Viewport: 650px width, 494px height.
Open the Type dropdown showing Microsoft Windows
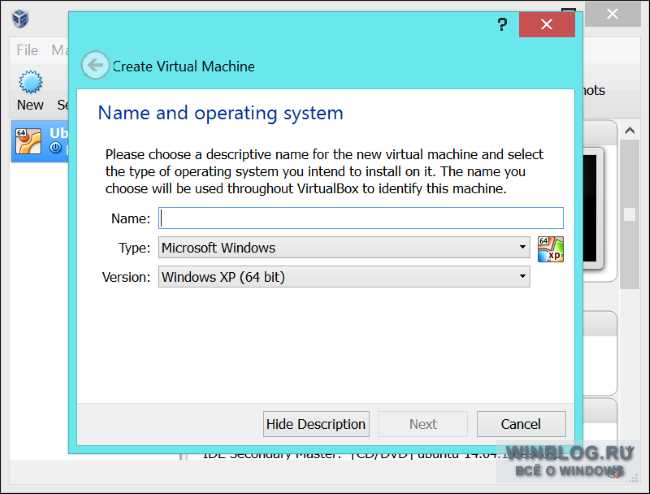(x=344, y=247)
